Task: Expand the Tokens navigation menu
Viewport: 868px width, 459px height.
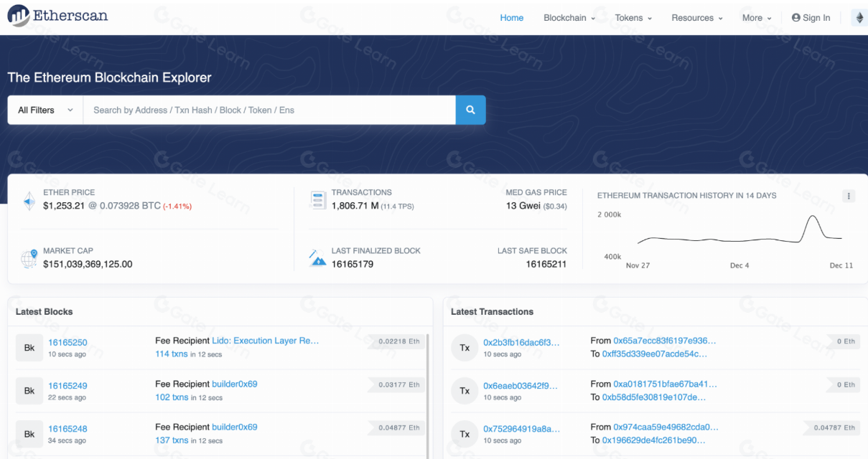Action: click(633, 18)
